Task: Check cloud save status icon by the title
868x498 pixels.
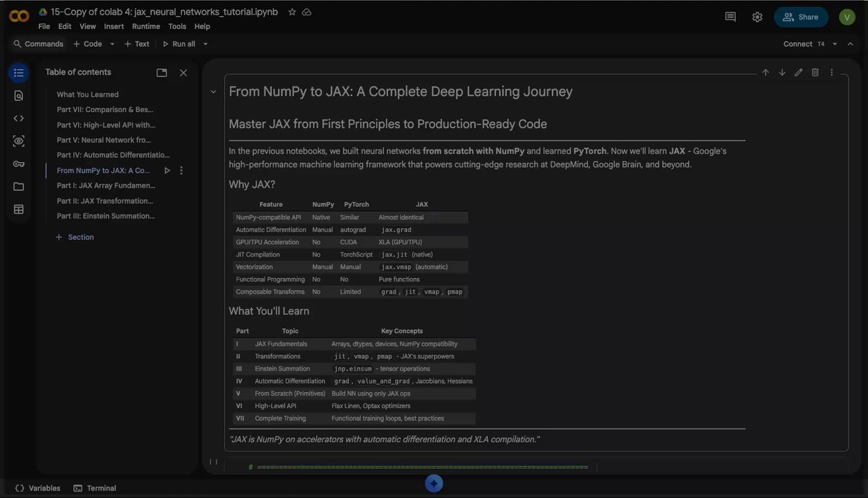Action: [x=307, y=12]
